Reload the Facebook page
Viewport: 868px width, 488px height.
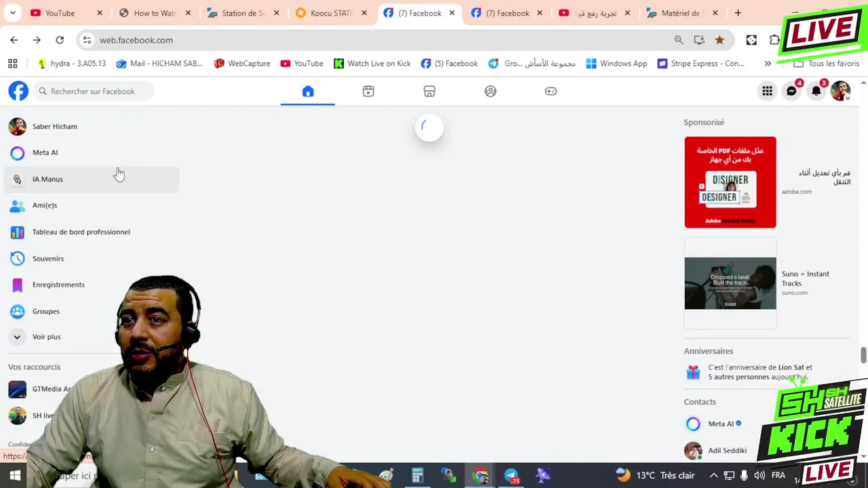(x=60, y=40)
